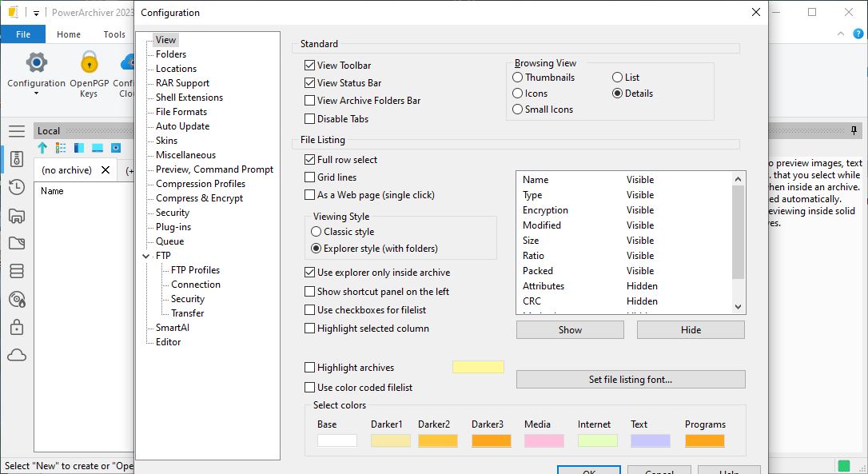Screen dimensions: 868x474
Task: Open the OpenPGP Keys padlock icon
Action: click(x=89, y=62)
